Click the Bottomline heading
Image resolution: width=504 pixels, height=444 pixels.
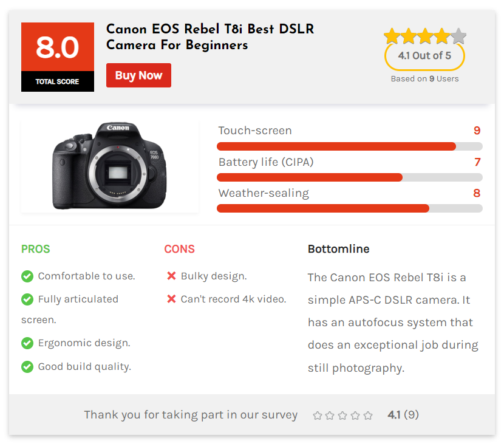[338, 249]
